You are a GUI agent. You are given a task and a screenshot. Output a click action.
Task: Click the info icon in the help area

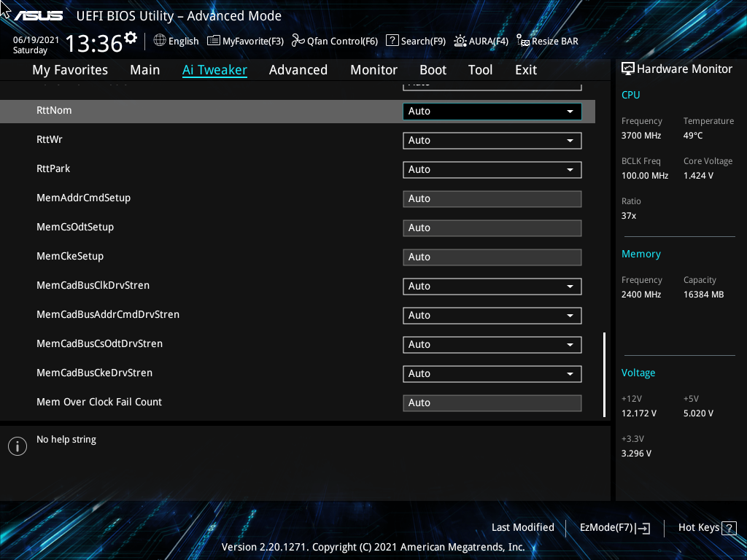(17, 446)
